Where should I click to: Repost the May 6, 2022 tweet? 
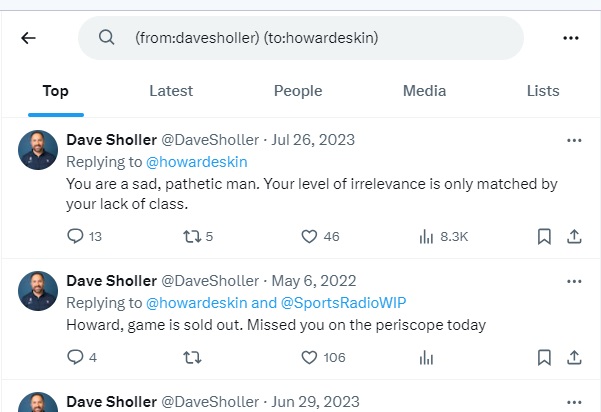(x=192, y=357)
